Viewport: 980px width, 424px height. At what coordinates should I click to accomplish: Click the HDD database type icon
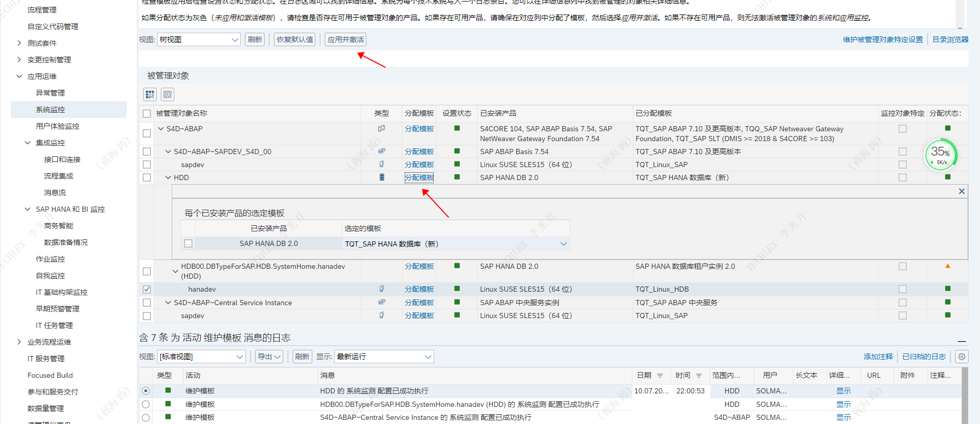coord(382,177)
